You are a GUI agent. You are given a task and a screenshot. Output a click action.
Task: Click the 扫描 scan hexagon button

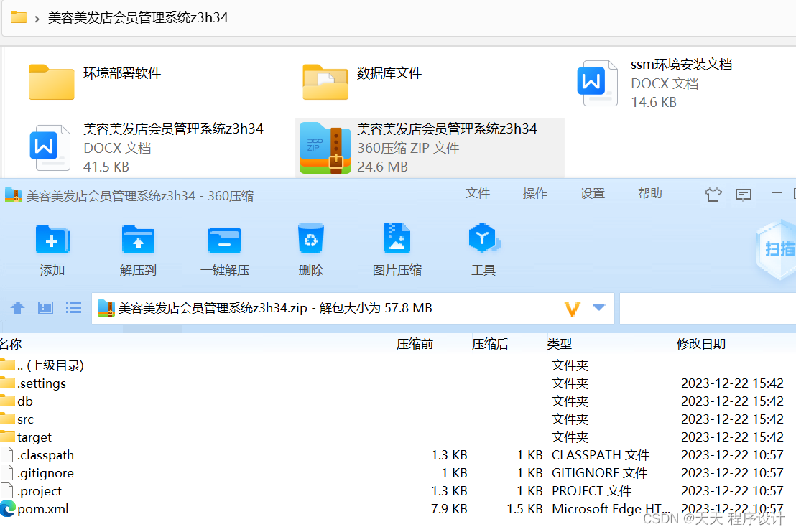coord(778,250)
